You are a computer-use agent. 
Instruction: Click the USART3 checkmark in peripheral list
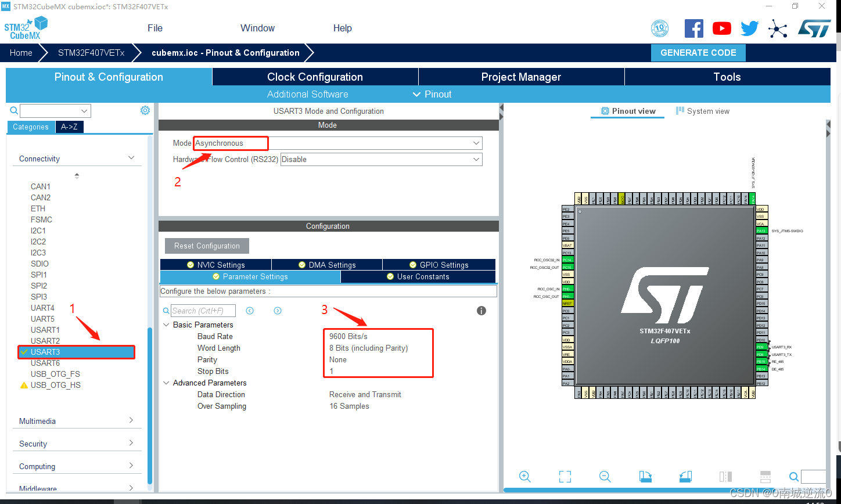point(24,352)
